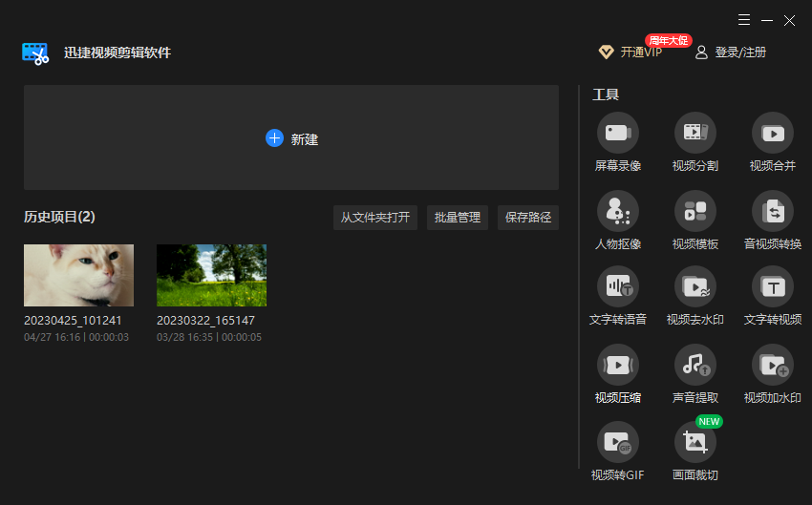Screen dimensions: 812x505
Task: Click the 从文件夹打开 button
Action: [375, 218]
